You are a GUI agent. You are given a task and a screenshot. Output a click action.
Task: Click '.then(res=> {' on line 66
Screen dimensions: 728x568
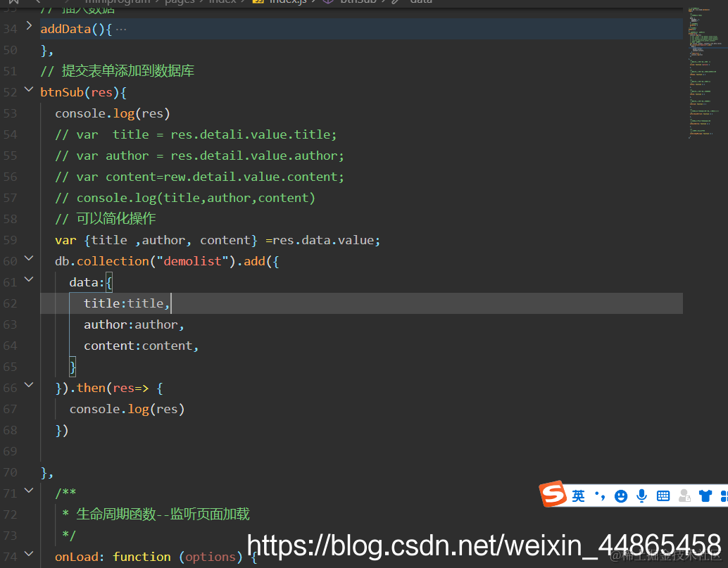click(x=116, y=388)
